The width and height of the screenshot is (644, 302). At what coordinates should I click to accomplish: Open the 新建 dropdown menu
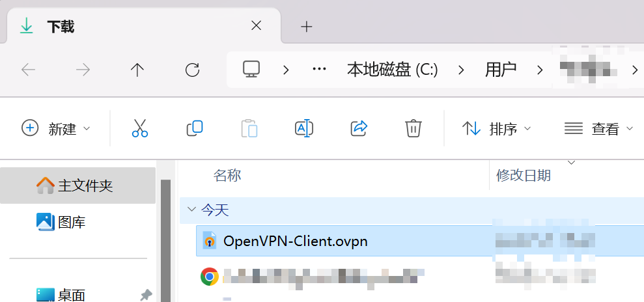pyautogui.click(x=56, y=128)
